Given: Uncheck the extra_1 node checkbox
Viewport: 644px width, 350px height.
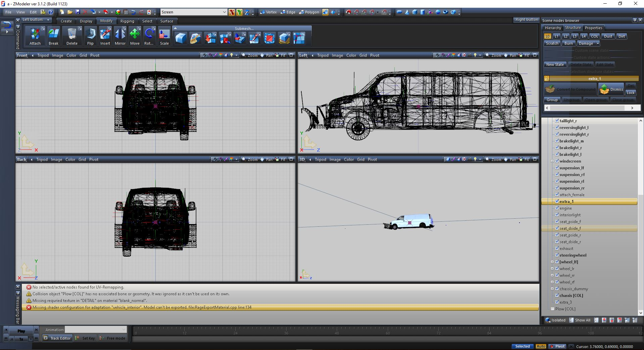Looking at the screenshot, I should [557, 201].
